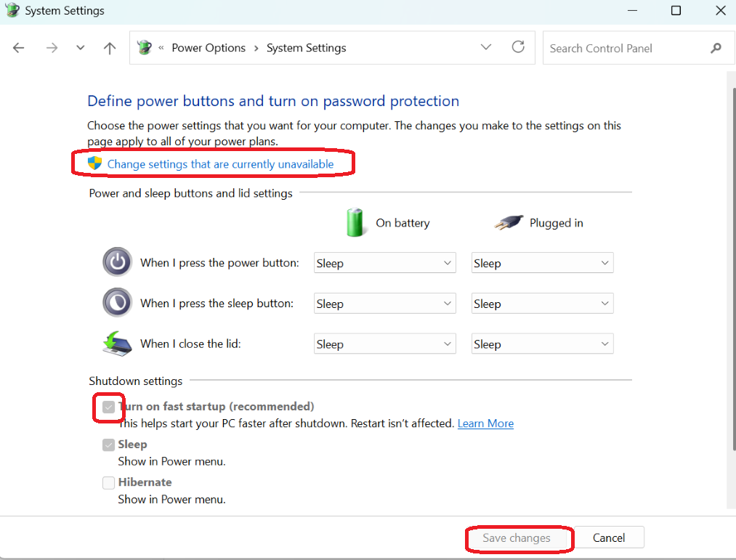Open Power Options in the breadcrumb
Viewport: 736px width, 560px height.
209,48
